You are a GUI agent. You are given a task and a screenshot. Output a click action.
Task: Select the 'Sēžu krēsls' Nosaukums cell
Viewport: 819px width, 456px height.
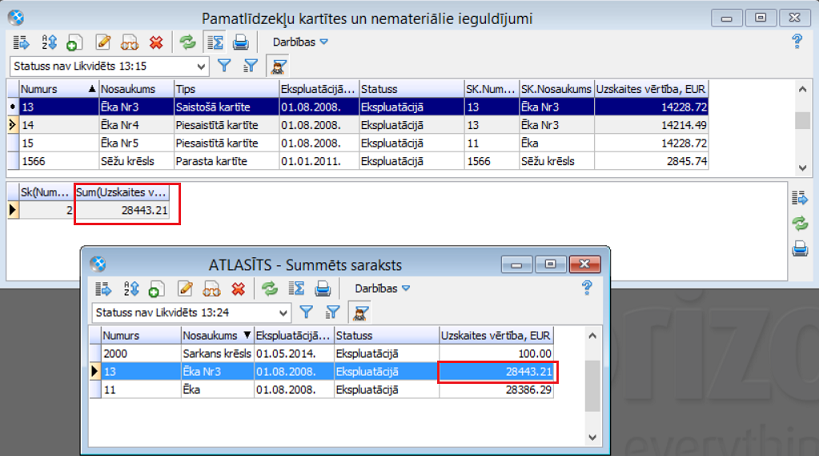click(x=136, y=161)
